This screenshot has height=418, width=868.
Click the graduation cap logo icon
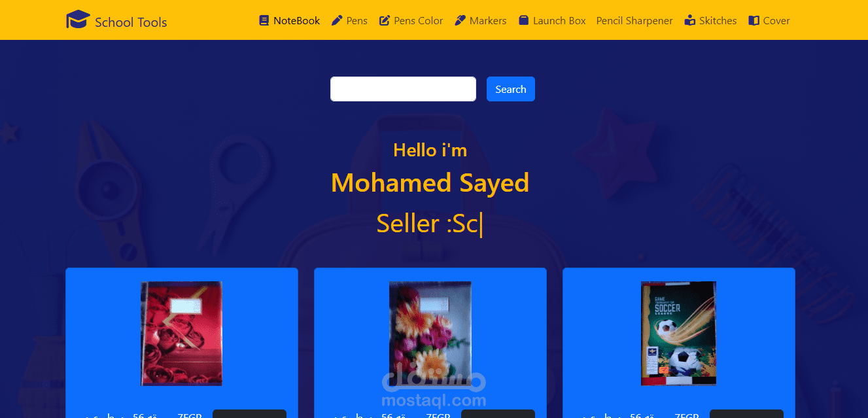[x=78, y=20]
